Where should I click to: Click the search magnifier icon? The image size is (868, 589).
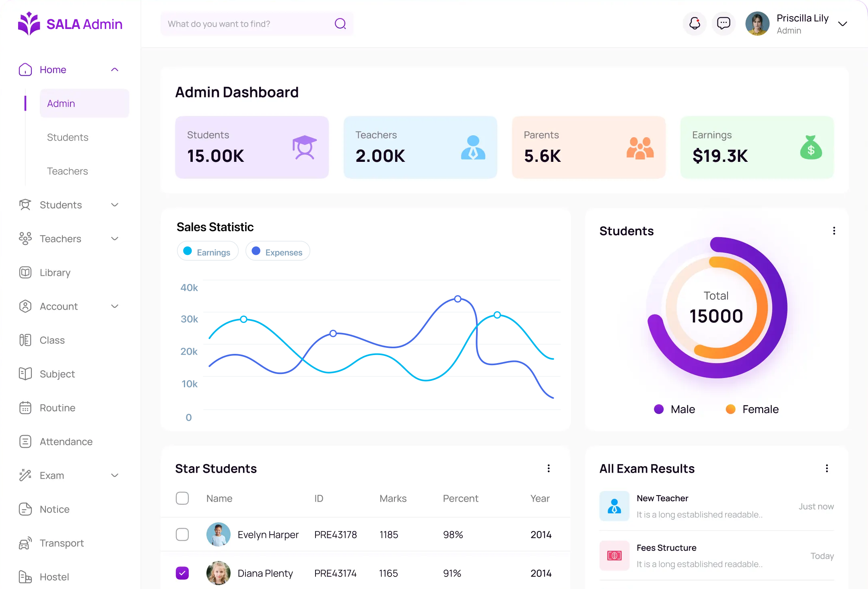(x=340, y=24)
